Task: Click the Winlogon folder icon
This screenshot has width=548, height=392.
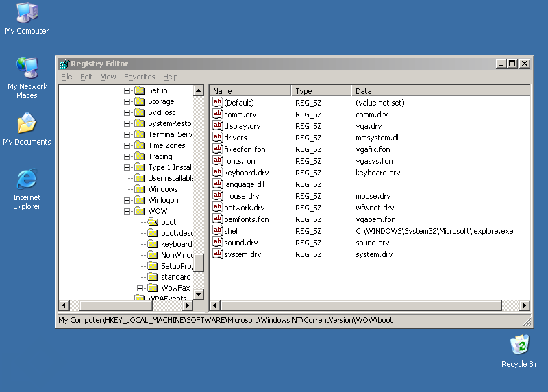Action: 140,200
